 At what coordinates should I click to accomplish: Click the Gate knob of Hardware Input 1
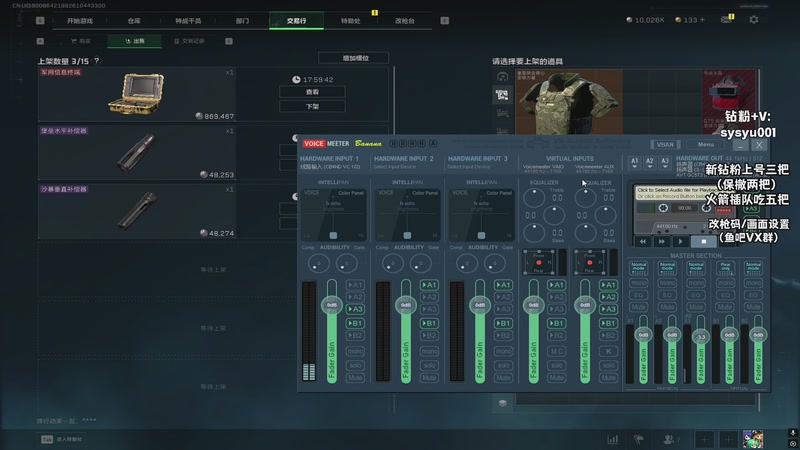pos(346,264)
